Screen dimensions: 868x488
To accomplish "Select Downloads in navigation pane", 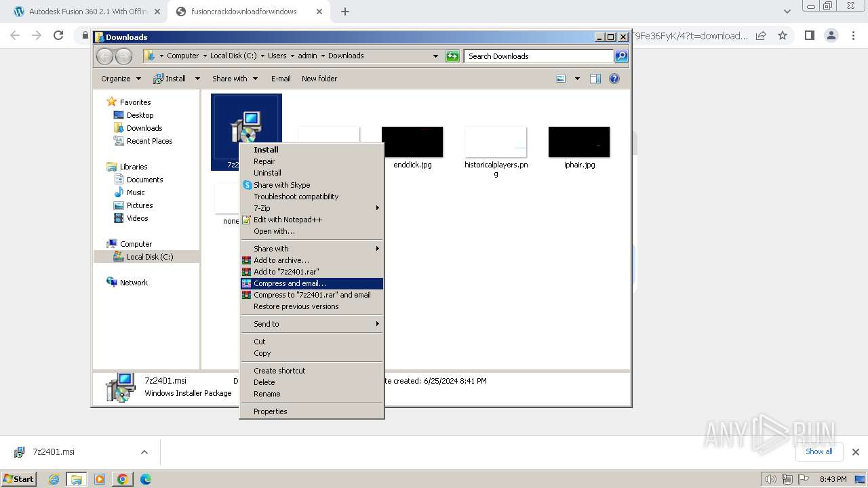I will 144,128.
